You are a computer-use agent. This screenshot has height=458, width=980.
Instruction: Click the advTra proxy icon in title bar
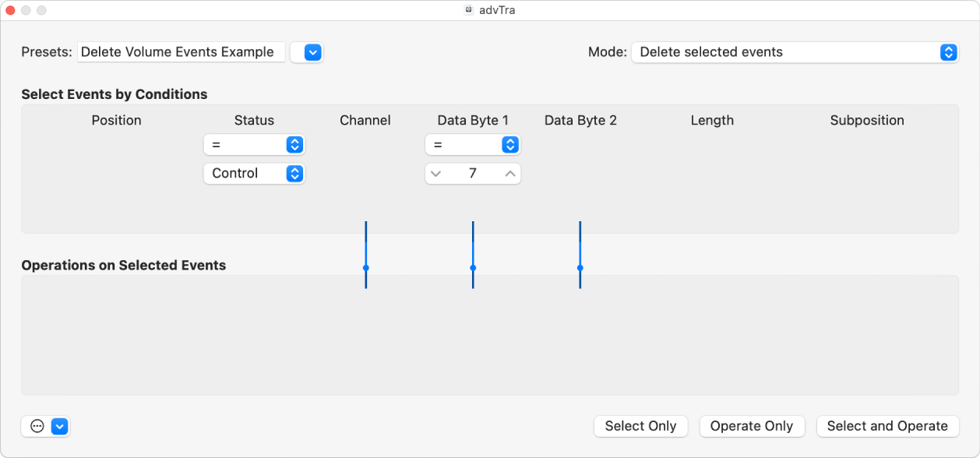[468, 10]
